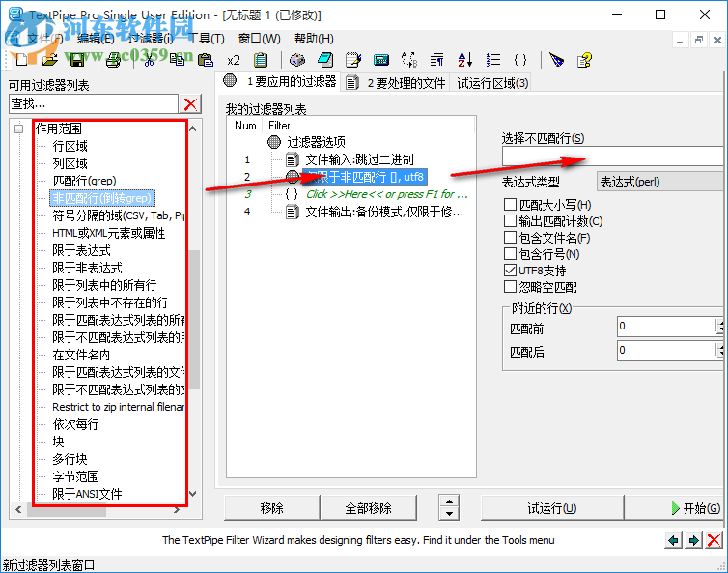This screenshot has width=728, height=573.
Task: Open the 窗口(W) menu
Action: [260, 39]
